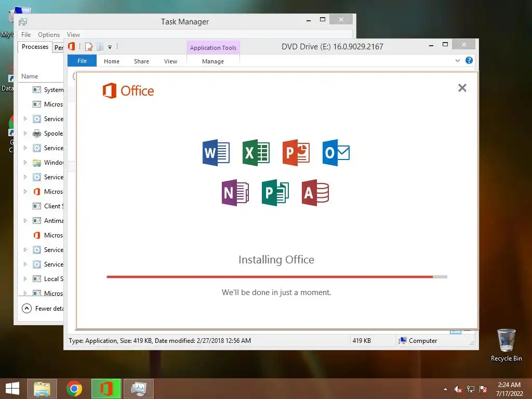Select the Manage tab under Application Tools
Viewport: 532px width, 399px height.
coord(212,61)
